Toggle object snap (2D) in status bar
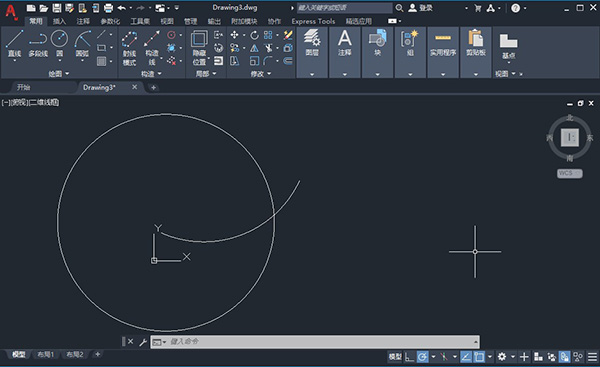Image resolution: width=600 pixels, height=367 pixels. click(x=479, y=357)
